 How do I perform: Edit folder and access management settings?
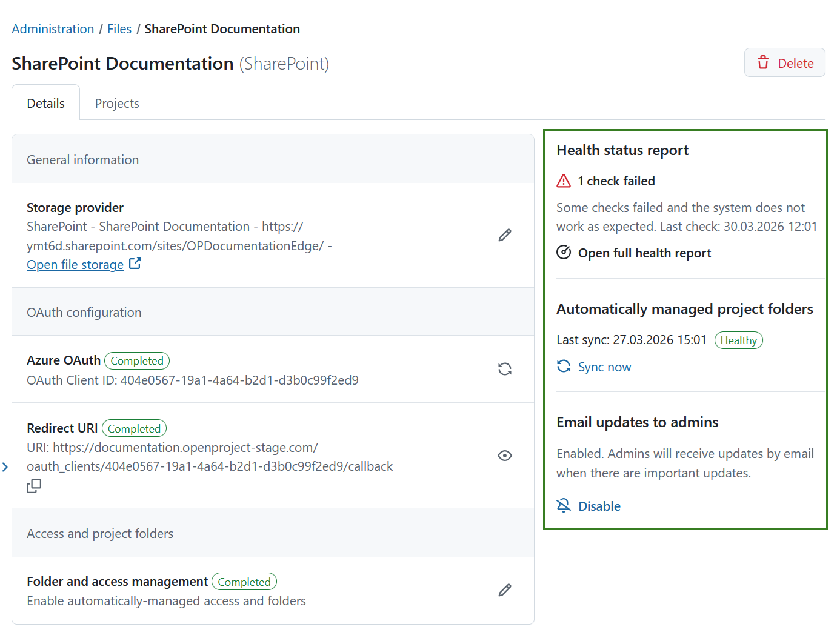tap(505, 589)
